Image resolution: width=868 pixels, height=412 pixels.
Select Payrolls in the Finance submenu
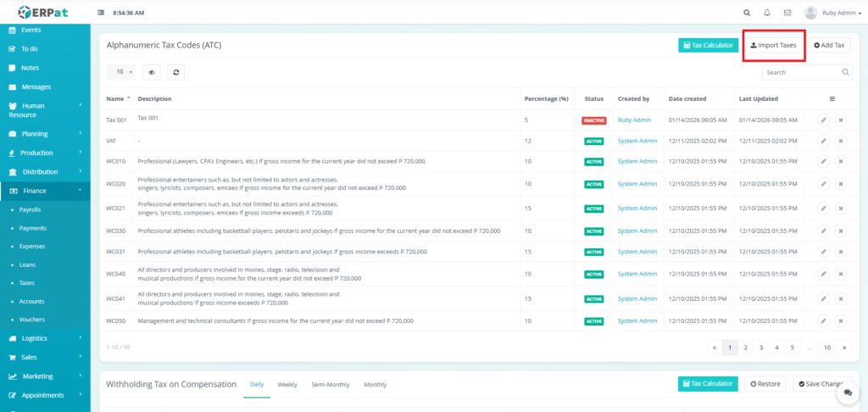31,209
